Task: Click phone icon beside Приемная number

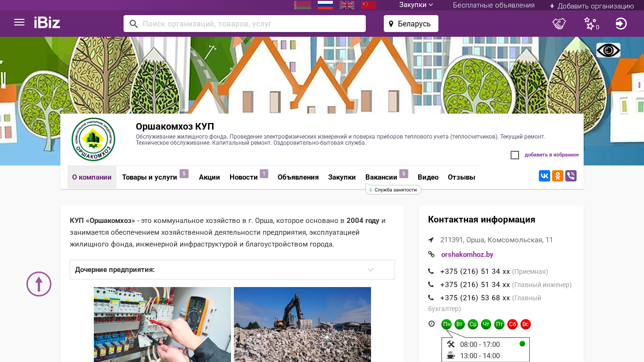Action: 431,271
